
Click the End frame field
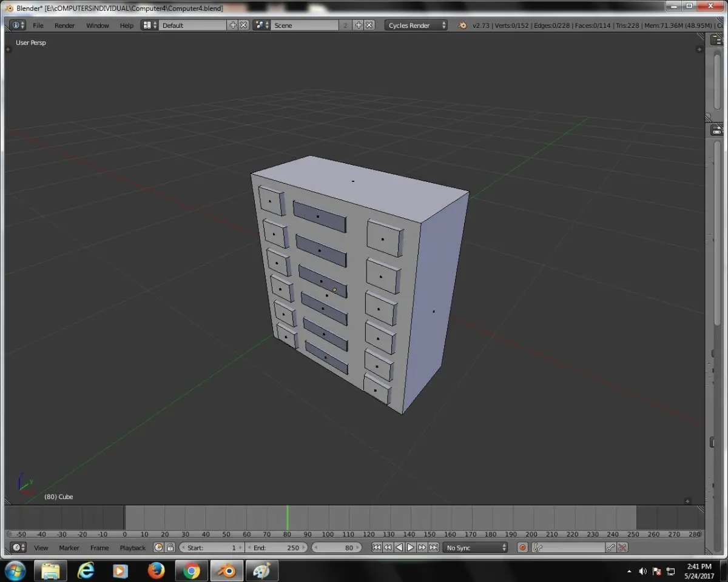click(x=277, y=547)
